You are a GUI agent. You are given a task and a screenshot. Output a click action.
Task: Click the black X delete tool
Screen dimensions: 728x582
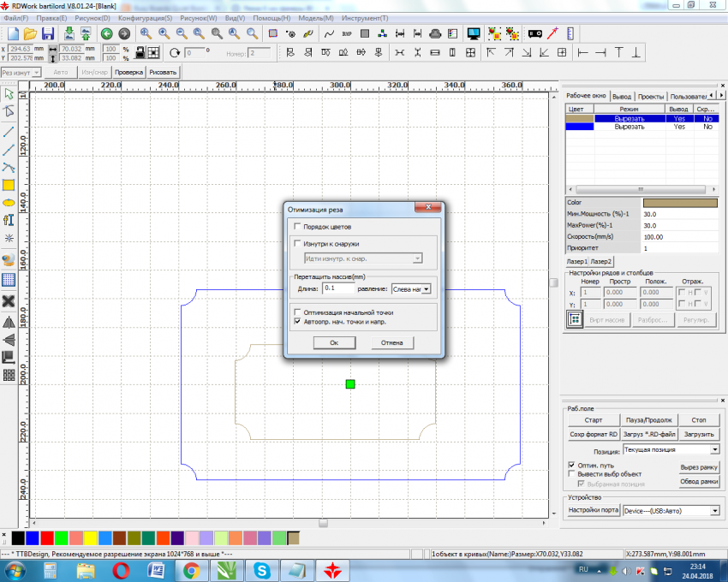point(9,300)
